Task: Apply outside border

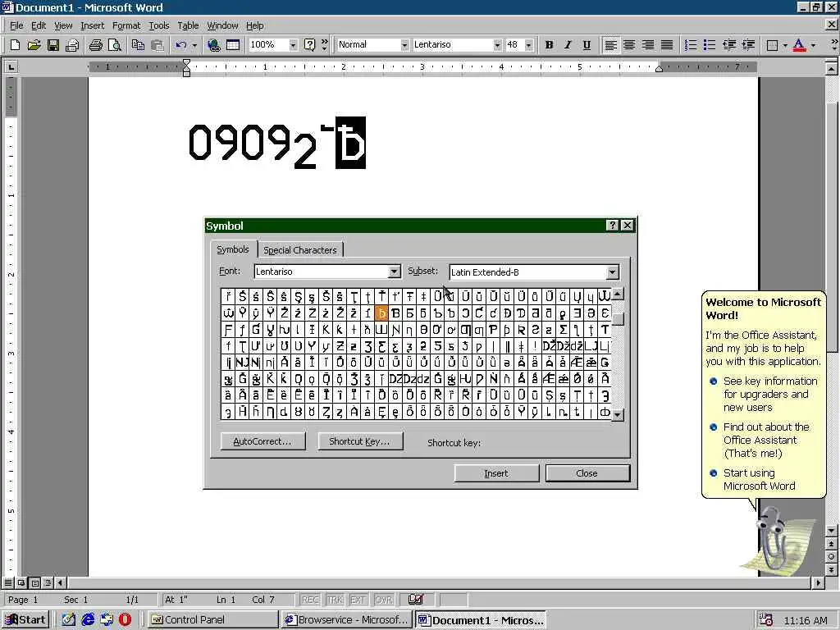Action: pos(772,45)
